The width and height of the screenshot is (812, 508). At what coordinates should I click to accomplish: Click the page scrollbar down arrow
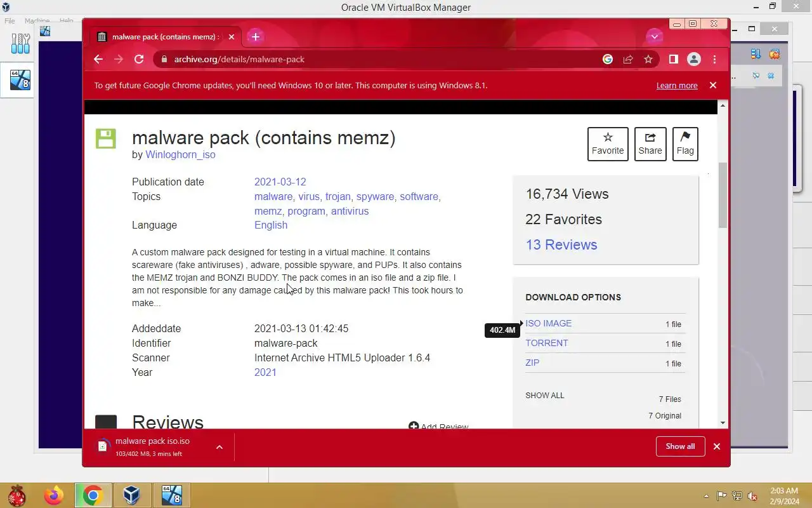pos(723,423)
